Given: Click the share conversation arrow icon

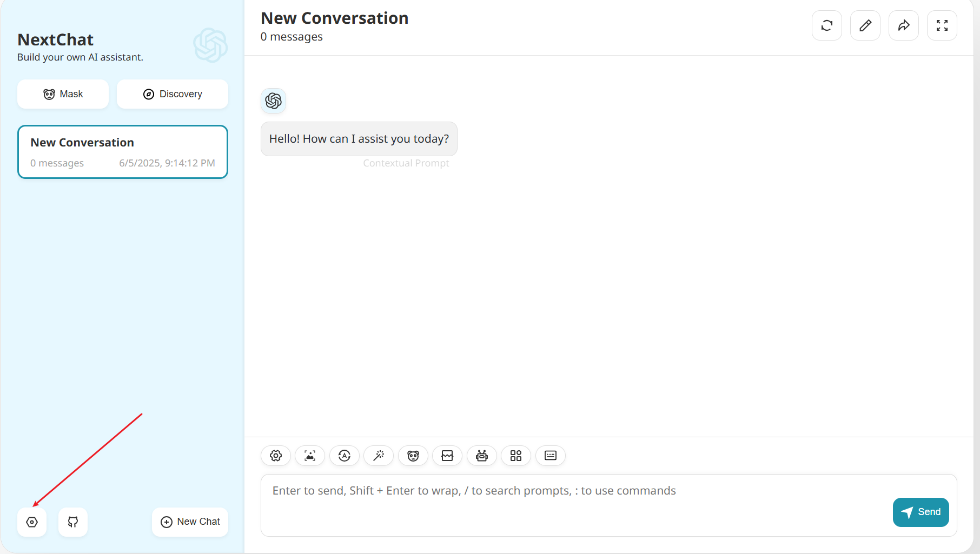Looking at the screenshot, I should pyautogui.click(x=904, y=25).
